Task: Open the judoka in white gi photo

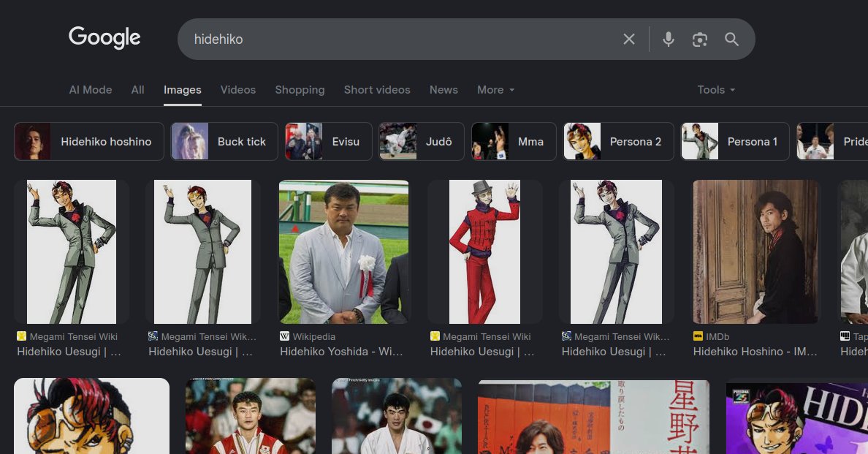Action: [396, 417]
